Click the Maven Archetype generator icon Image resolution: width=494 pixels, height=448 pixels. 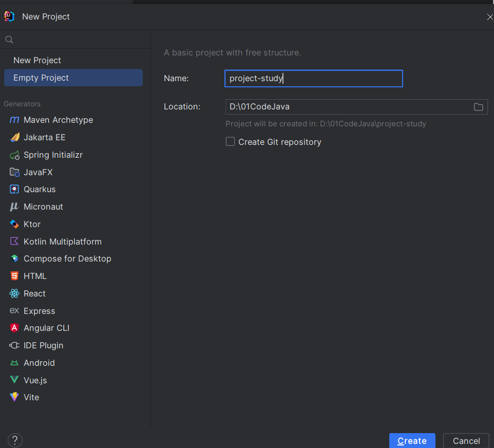click(14, 120)
